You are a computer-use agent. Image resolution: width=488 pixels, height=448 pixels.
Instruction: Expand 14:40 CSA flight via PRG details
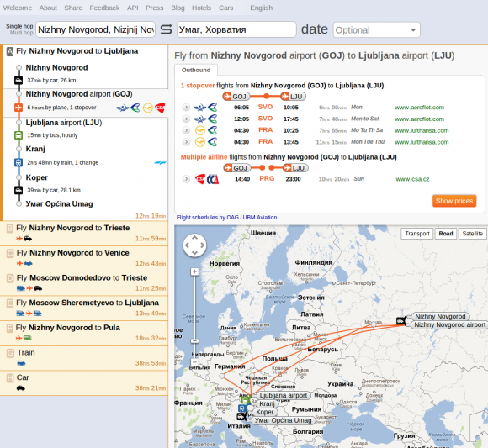(186, 179)
